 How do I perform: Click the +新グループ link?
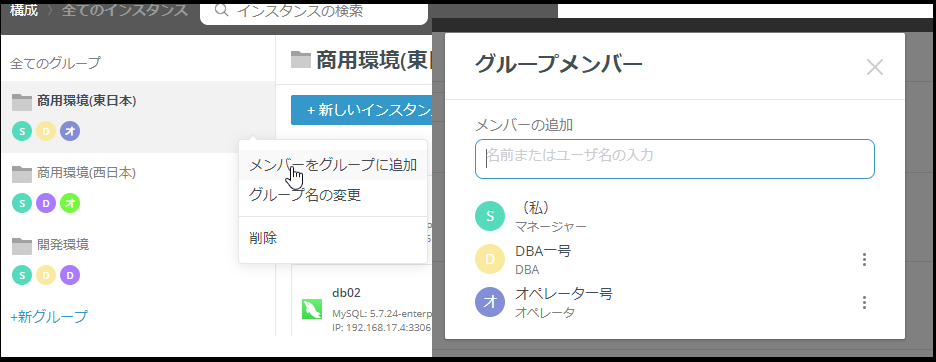tap(49, 317)
